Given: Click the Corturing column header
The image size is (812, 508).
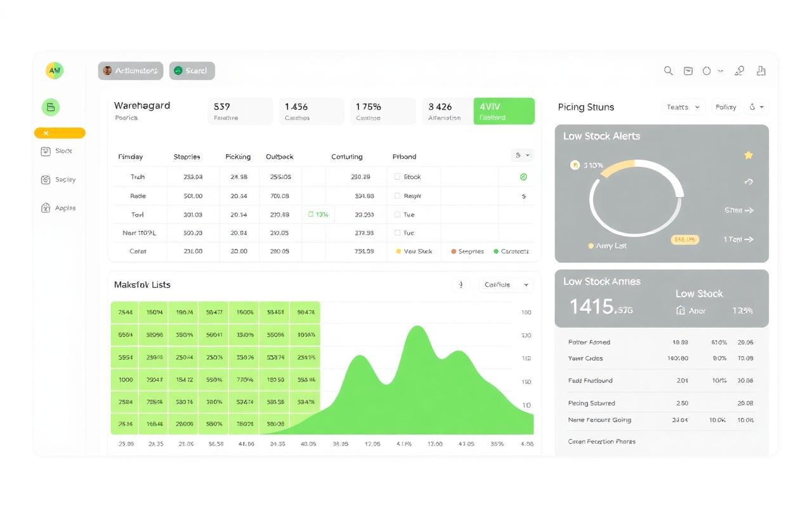Looking at the screenshot, I should click(x=347, y=157).
